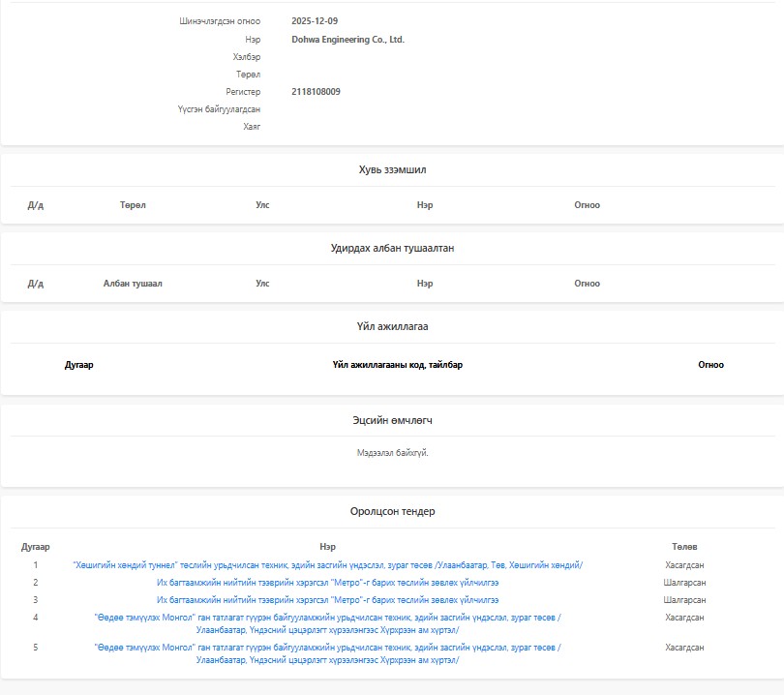Click the "Үйл ажиллагааны код, тайлбар" column header
Screen dimensions: 784x695
pos(398,365)
